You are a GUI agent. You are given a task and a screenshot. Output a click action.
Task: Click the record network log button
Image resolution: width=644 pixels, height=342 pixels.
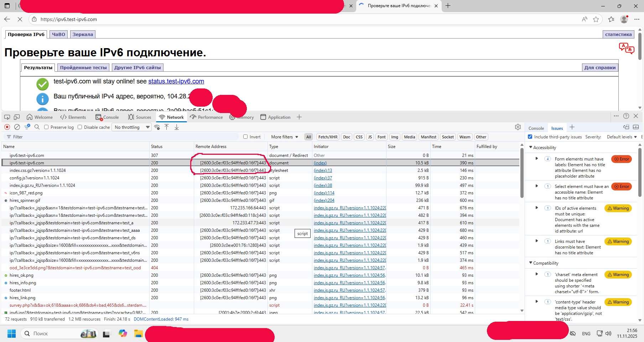pyautogui.click(x=7, y=127)
